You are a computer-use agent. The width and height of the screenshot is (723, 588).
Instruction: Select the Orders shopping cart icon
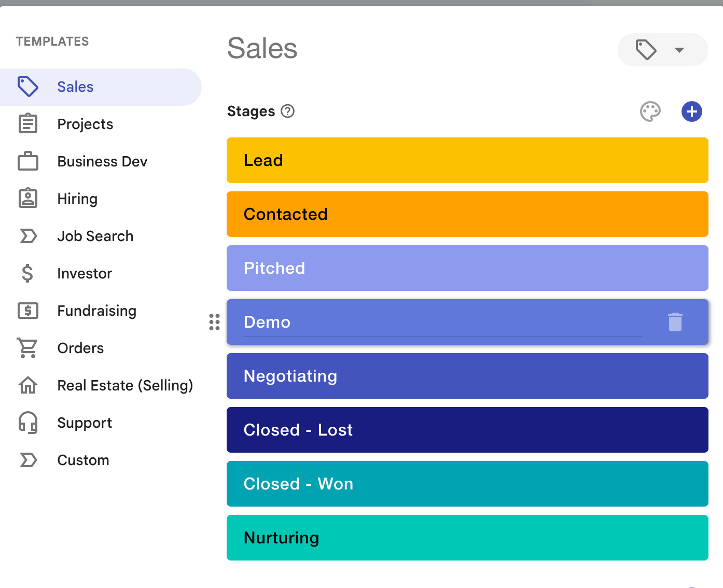coord(27,348)
